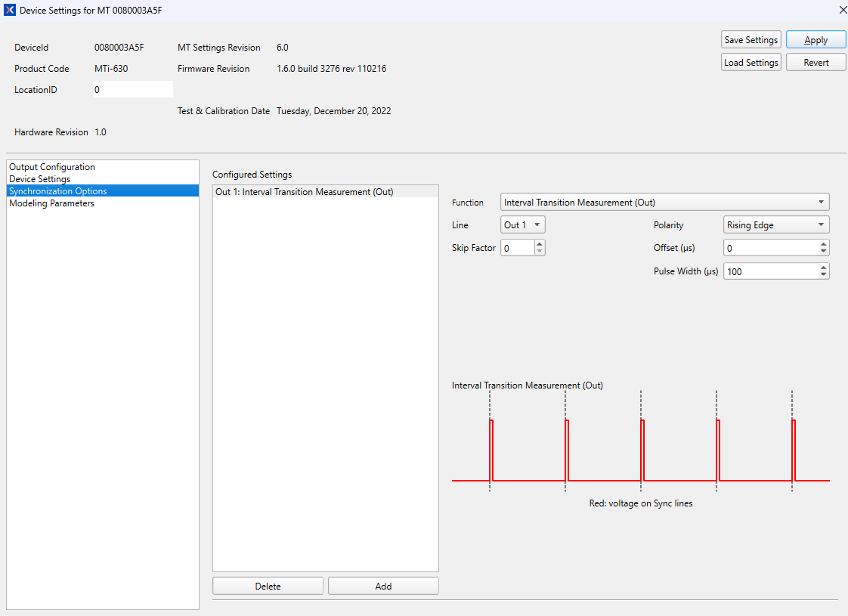The image size is (848, 616).
Task: Click the Xsens app icon in title bar
Action: (9, 11)
